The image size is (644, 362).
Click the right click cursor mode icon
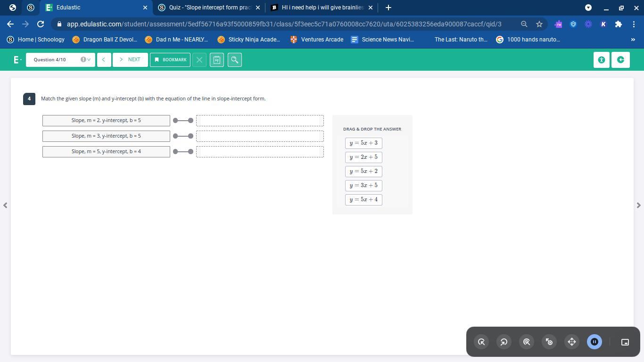coord(504,342)
